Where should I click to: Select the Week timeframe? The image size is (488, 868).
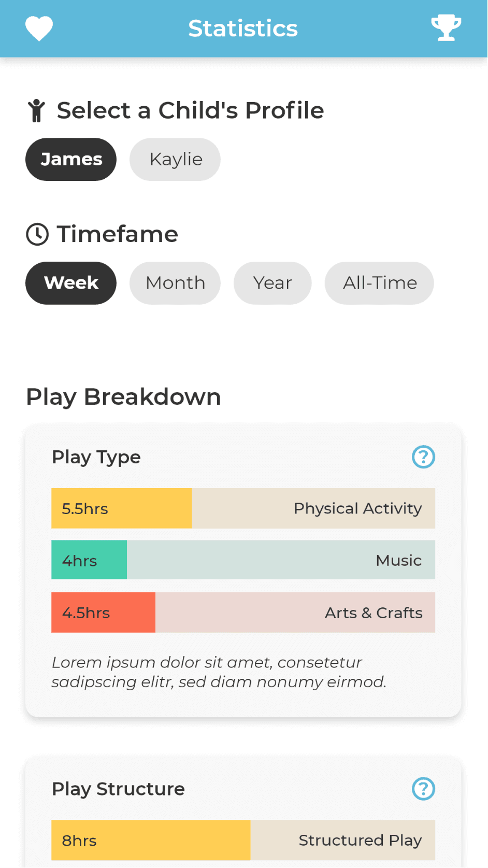[x=71, y=283]
